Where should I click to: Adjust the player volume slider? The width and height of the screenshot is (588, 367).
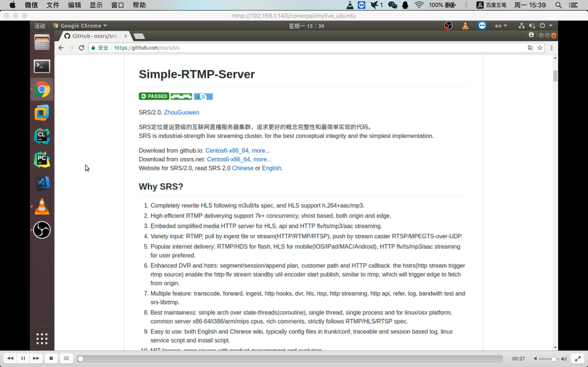(549, 359)
